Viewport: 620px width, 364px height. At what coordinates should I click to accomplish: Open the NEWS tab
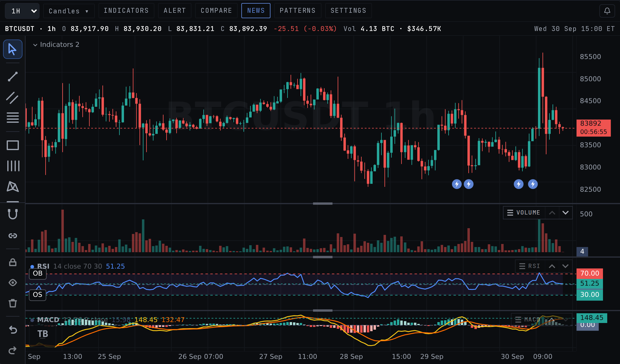pyautogui.click(x=256, y=11)
